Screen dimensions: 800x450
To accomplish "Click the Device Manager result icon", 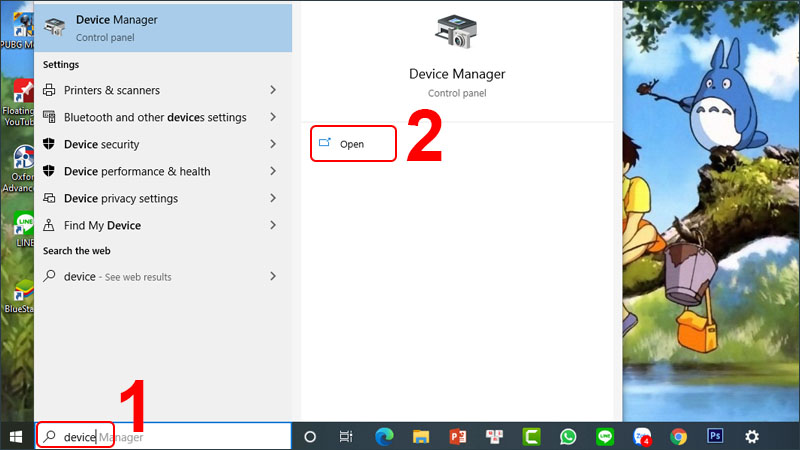I will 55,26.
